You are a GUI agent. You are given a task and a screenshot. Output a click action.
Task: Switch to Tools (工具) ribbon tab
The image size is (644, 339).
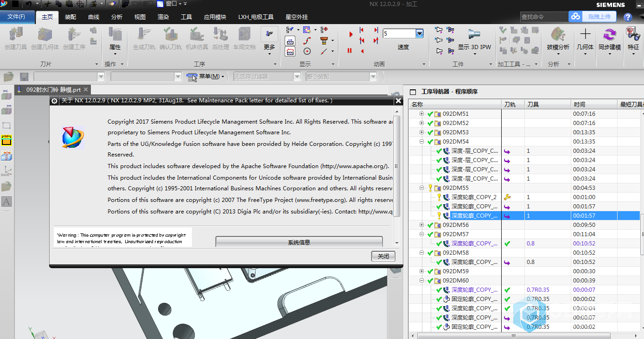pyautogui.click(x=186, y=17)
